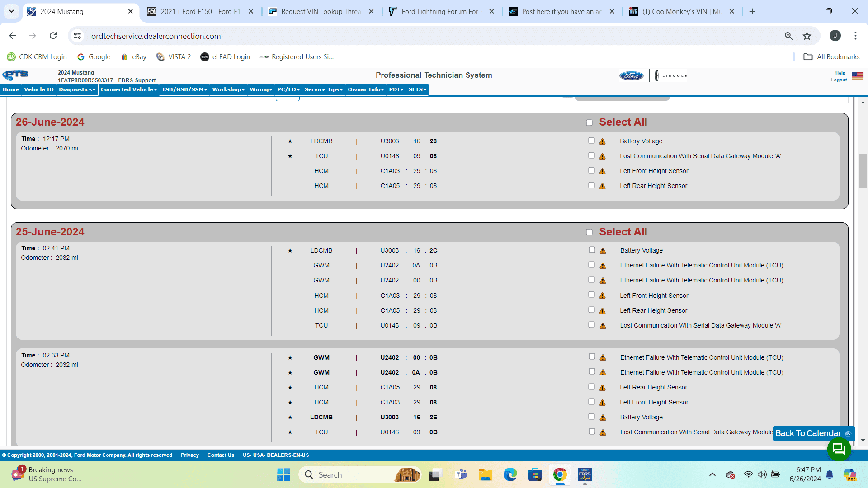Open File Explorer from taskbar
This screenshot has width=868, height=488.
[485, 475]
